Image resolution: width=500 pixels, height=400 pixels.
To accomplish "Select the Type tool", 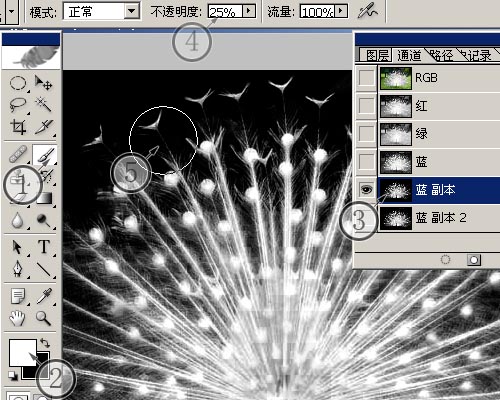I will coord(44,247).
